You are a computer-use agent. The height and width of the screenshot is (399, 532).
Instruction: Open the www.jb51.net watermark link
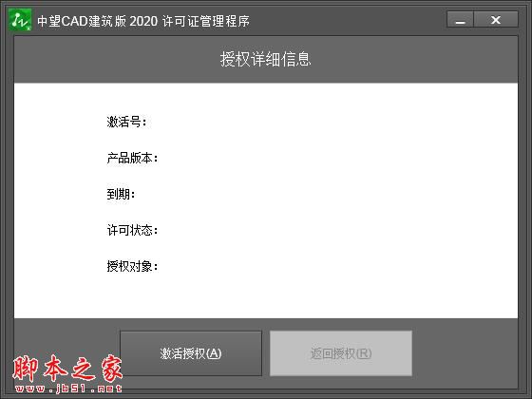68,389
